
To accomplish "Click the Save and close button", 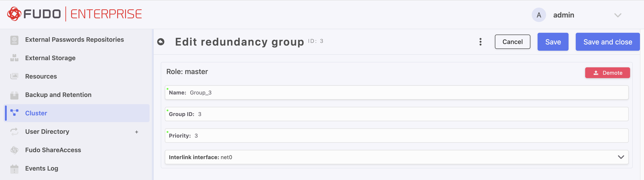I will click(x=607, y=42).
